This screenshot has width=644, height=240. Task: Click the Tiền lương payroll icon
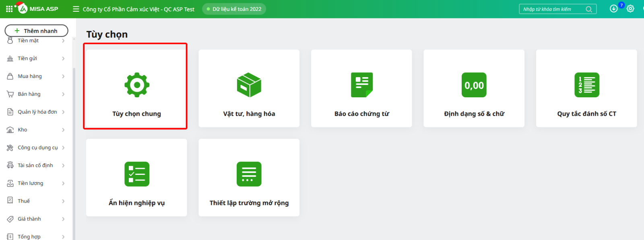[x=10, y=183]
